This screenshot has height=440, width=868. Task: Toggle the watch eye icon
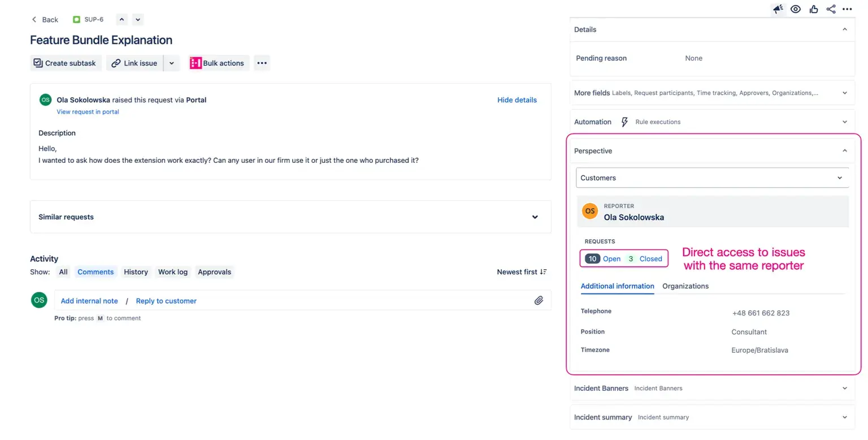[x=796, y=9]
